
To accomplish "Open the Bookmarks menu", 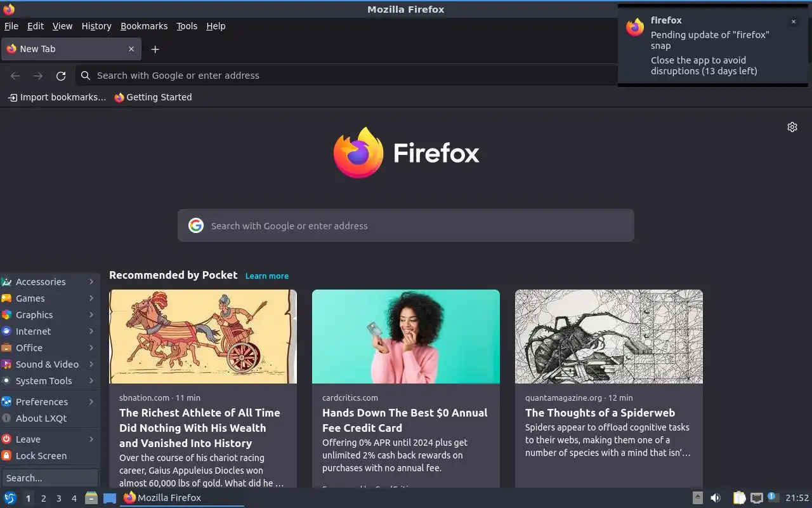I will coord(144,26).
